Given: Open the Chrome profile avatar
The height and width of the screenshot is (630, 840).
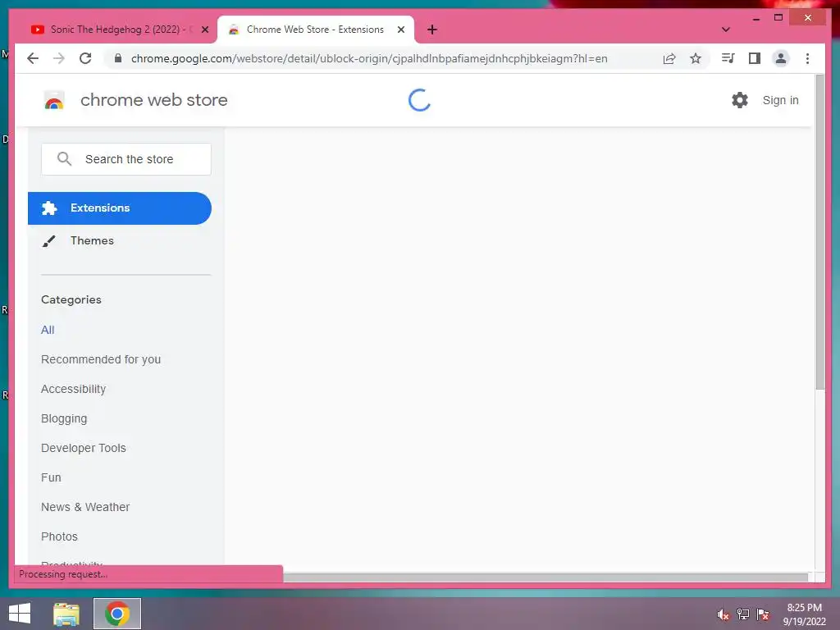Looking at the screenshot, I should coord(781,58).
